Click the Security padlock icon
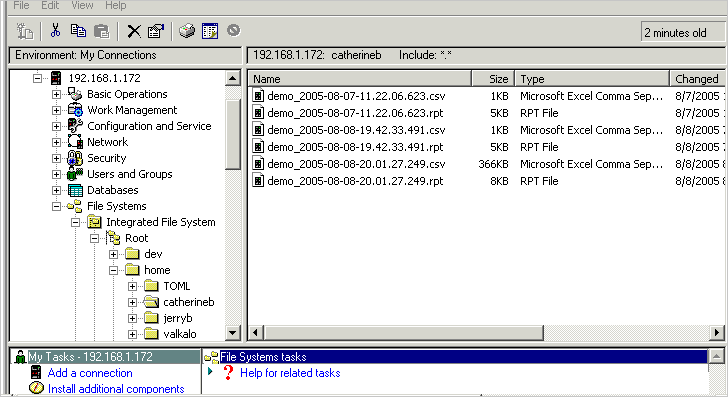This screenshot has width=728, height=397. pyautogui.click(x=75, y=158)
